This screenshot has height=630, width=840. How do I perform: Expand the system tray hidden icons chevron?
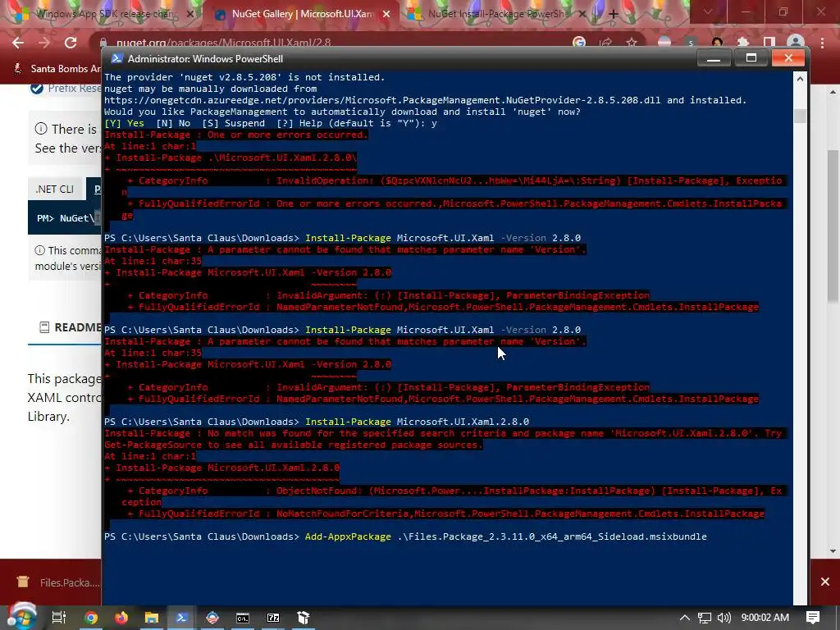coord(685,618)
